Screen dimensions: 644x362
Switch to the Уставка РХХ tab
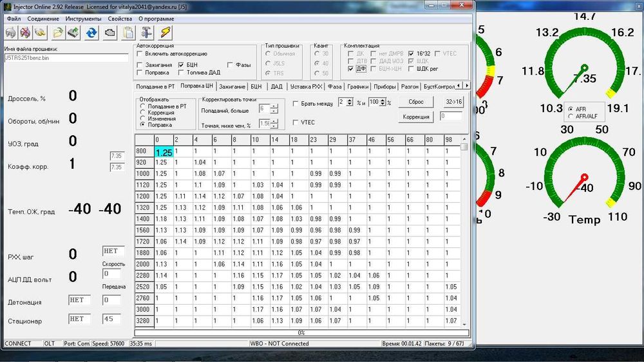pos(306,87)
